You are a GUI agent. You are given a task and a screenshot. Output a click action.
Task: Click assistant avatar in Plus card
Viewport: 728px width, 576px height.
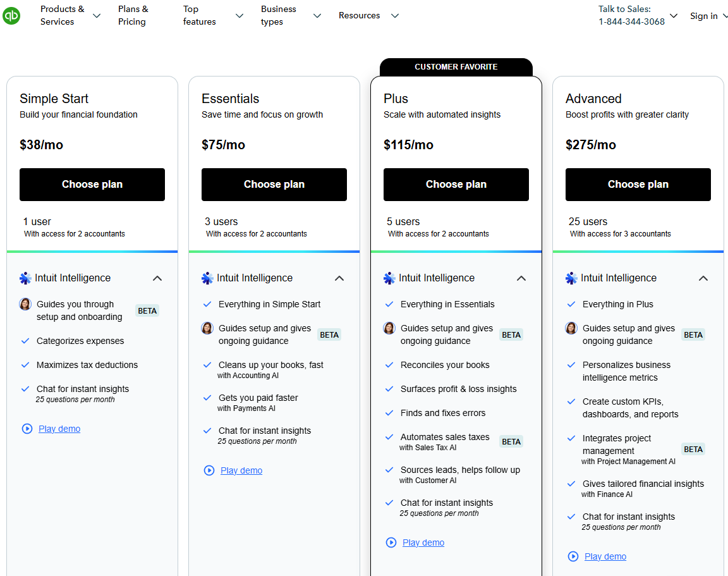389,328
